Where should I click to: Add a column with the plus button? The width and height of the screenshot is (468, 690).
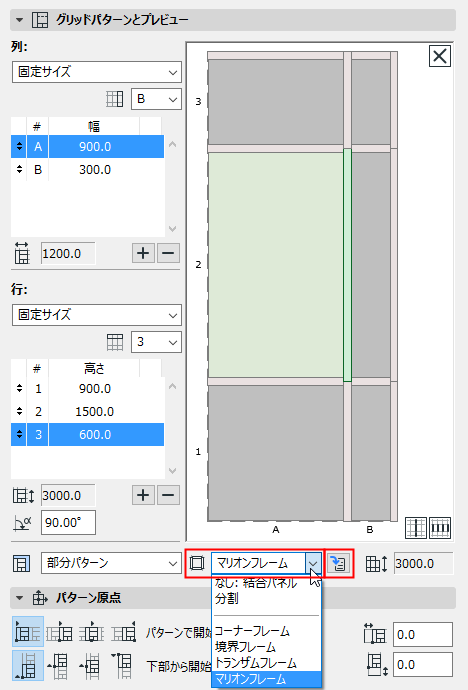click(143, 253)
